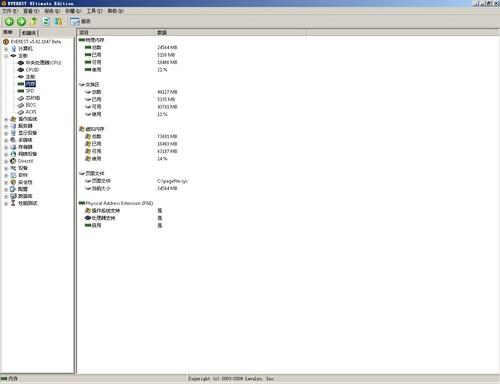Select 'EVEREST v5.02.1847 Beta' root node

[x=36, y=42]
